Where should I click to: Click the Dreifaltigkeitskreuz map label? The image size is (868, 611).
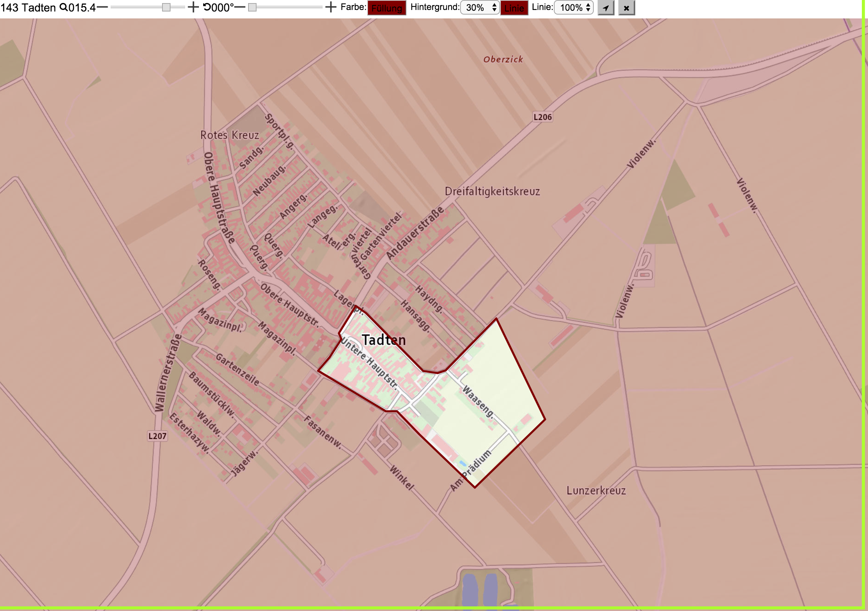click(x=492, y=191)
